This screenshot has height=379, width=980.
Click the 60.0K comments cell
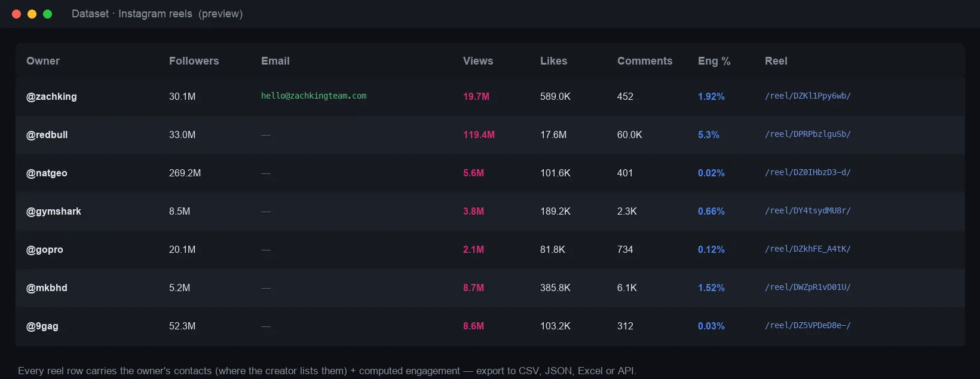630,135
